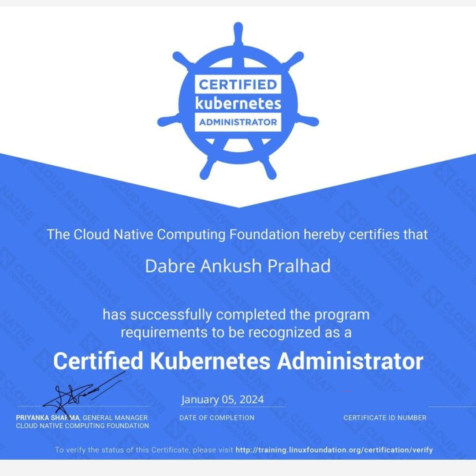Image resolution: width=476 pixels, height=476 pixels.
Task: Click the word CERTIFIED in the badge
Action: tap(238, 84)
